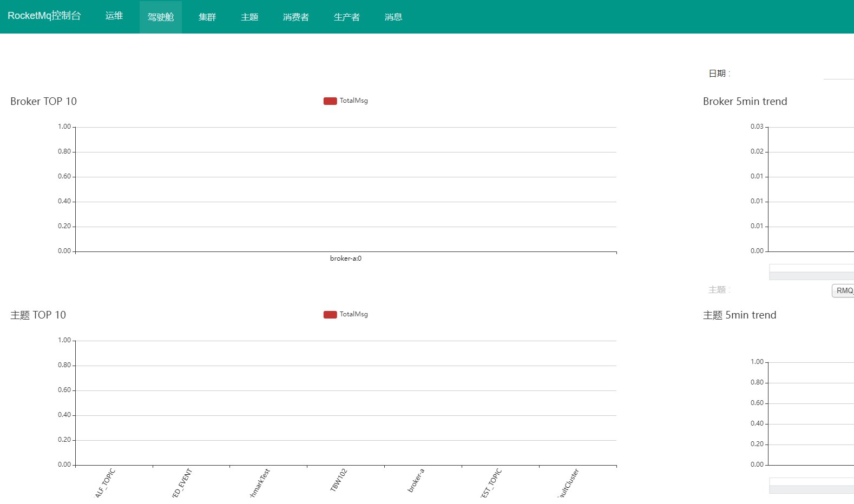Image resolution: width=854 pixels, height=504 pixels.
Task: Click the 主题 5min trend zoom slider
Action: [811, 486]
